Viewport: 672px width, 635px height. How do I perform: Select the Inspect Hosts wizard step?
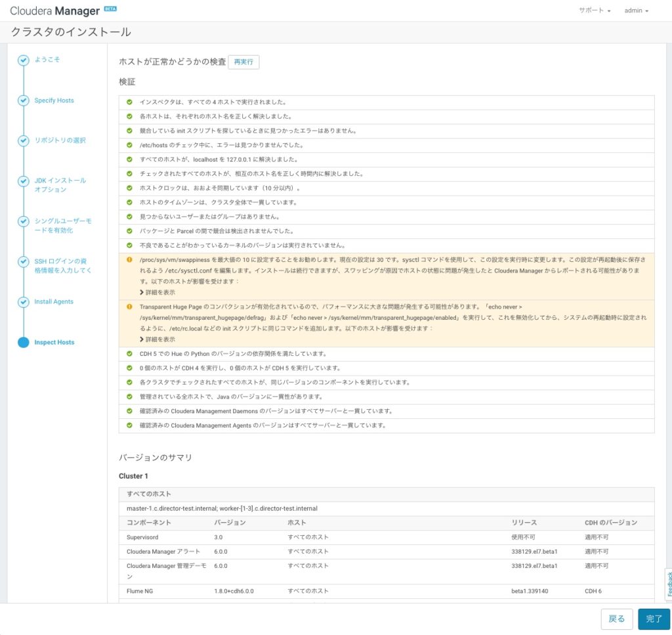[x=54, y=342]
